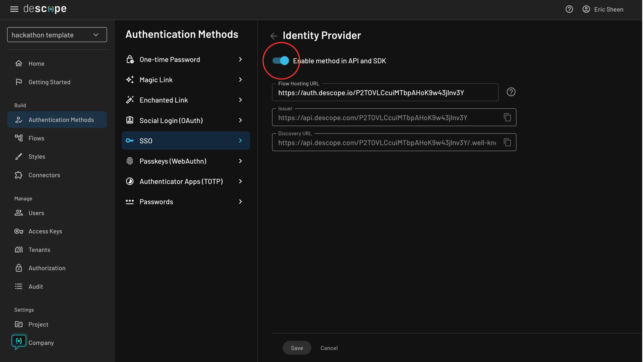
Task: Copy the Discovery URL
Action: 507,143
